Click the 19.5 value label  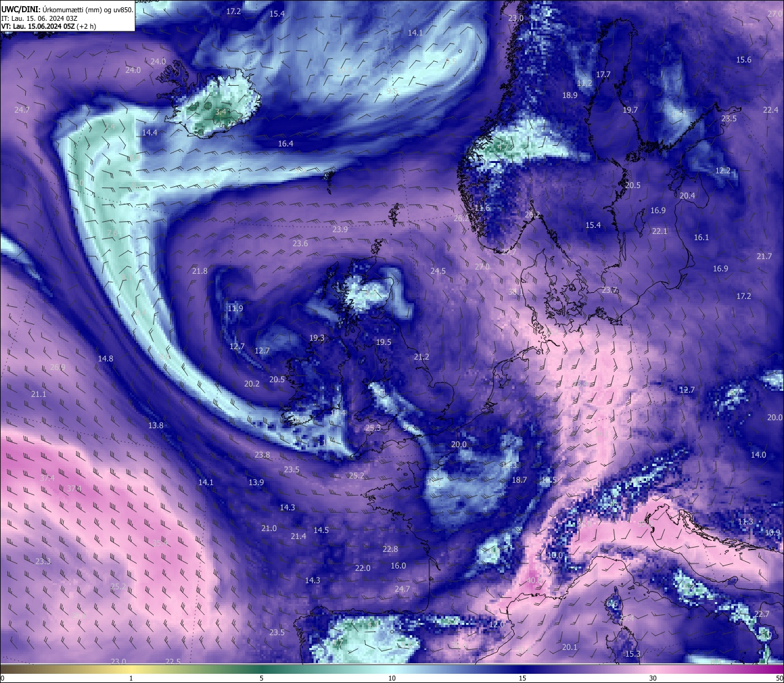tap(383, 342)
